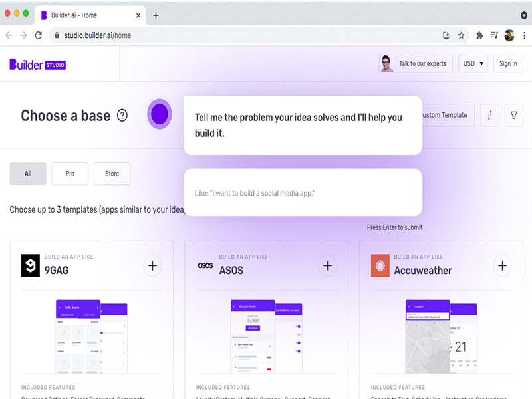The height and width of the screenshot is (399, 532).
Task: Click Talk to our experts button
Action: [416, 63]
